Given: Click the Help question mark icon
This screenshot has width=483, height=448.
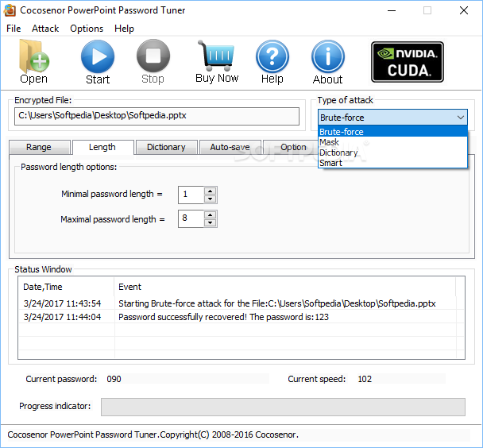Looking at the screenshot, I should click(x=272, y=62).
